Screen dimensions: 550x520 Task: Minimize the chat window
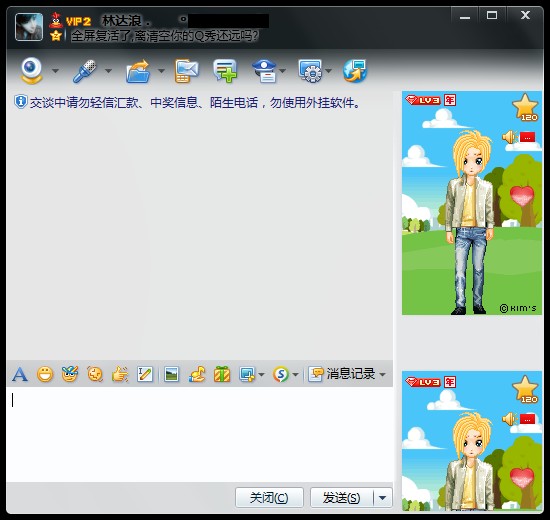click(465, 16)
